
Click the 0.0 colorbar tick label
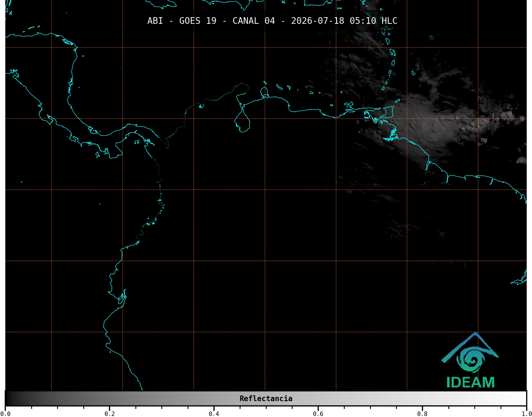click(5, 414)
